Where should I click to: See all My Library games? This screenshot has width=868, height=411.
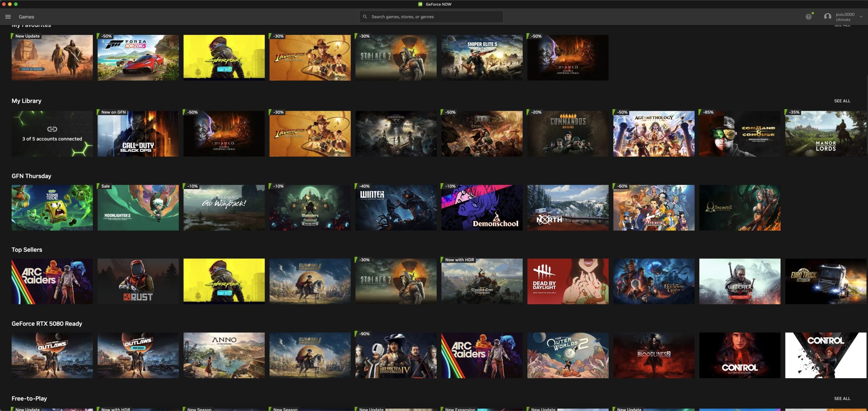842,101
